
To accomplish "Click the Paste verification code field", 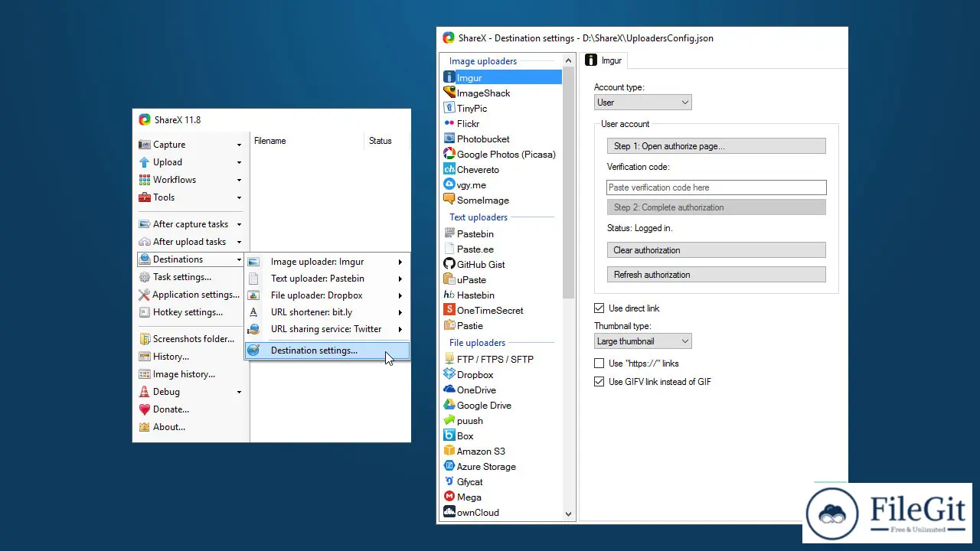I will coord(717,187).
